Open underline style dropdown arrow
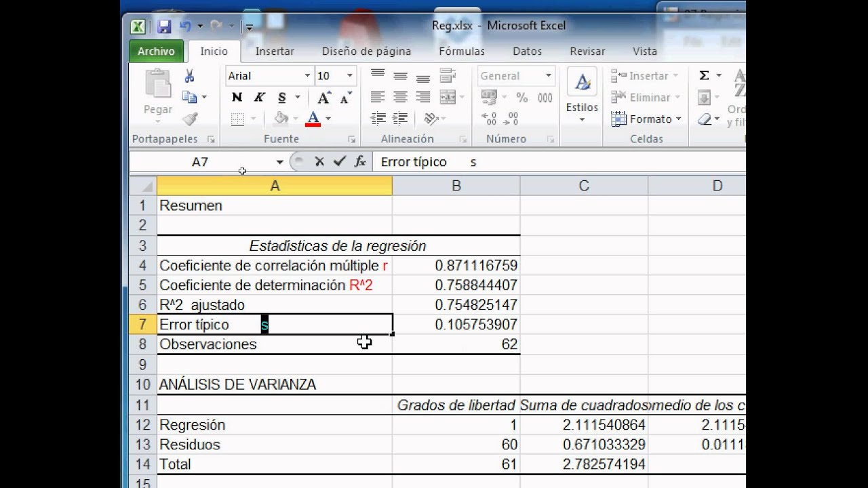Image resolution: width=868 pixels, height=488 pixels. pyautogui.click(x=297, y=98)
